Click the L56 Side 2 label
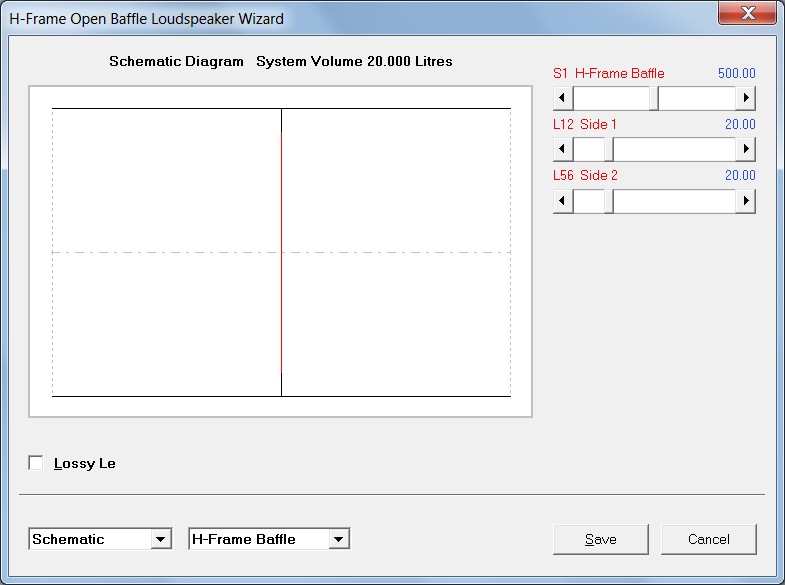 (x=585, y=176)
